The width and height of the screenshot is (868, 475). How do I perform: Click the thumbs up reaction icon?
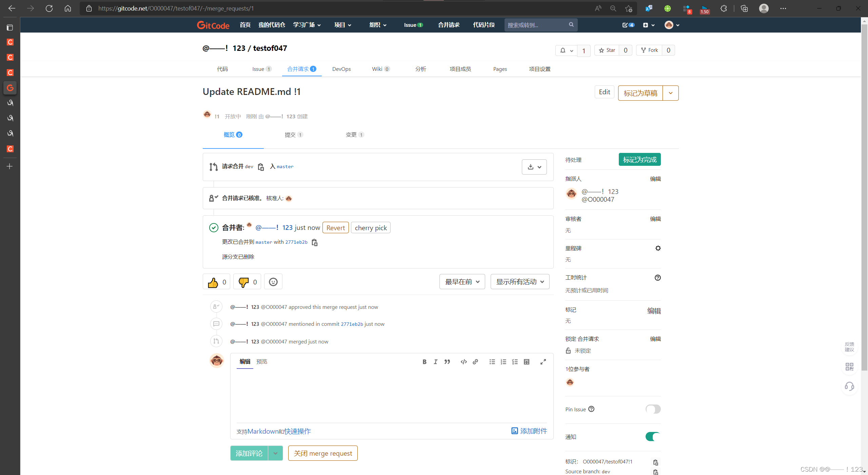pyautogui.click(x=213, y=282)
